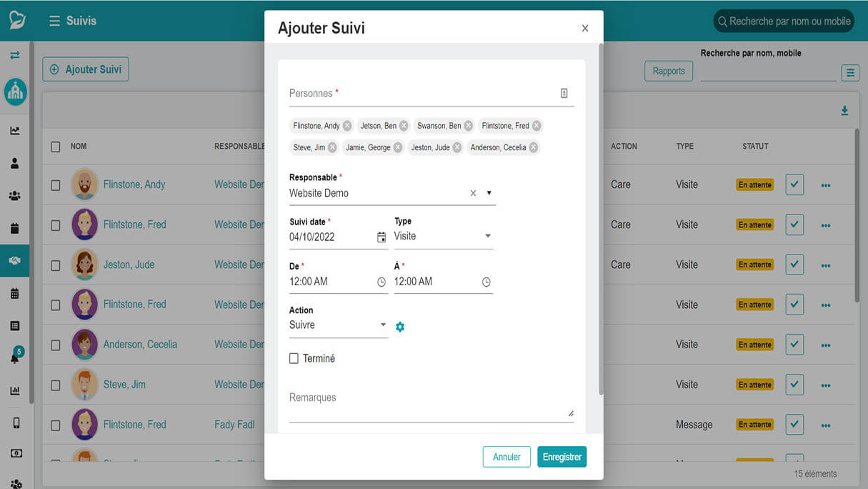Open Anderson, Cecelia link in table
This screenshot has width=868, height=489.
click(x=140, y=345)
